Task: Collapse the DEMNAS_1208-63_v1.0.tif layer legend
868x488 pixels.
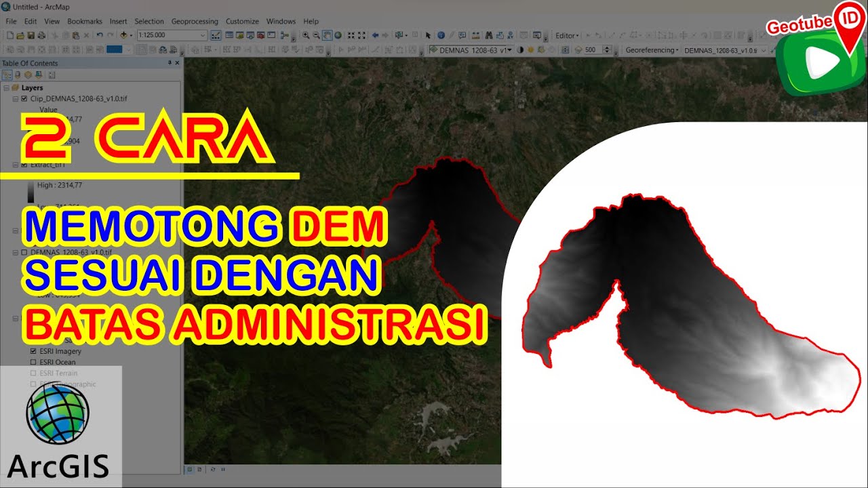Action: pos(16,252)
